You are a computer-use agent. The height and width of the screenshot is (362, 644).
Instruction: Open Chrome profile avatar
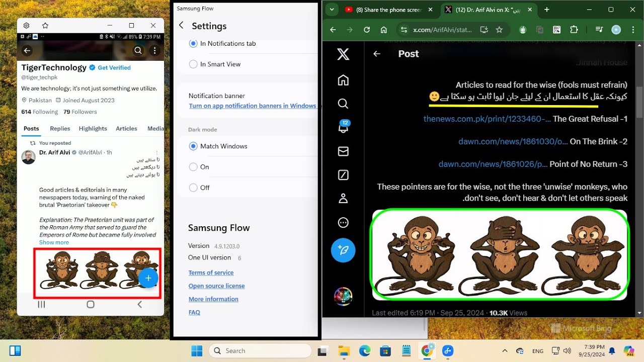click(x=616, y=30)
